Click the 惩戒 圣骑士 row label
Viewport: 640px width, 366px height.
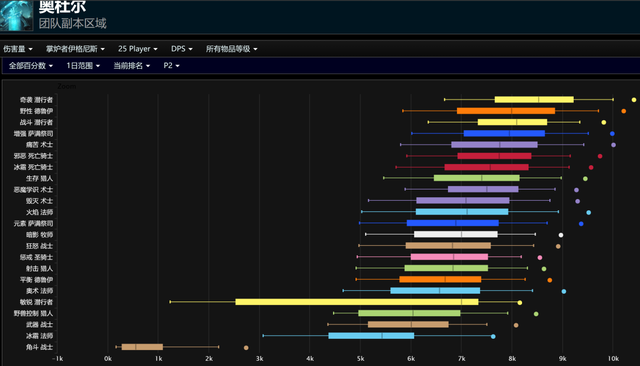tap(36, 257)
